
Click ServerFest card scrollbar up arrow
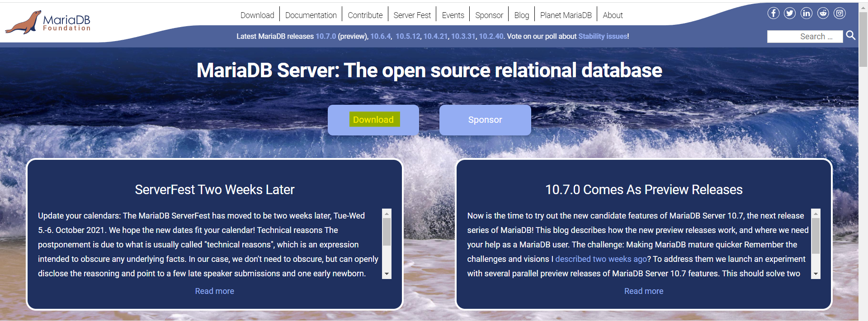[x=387, y=213]
